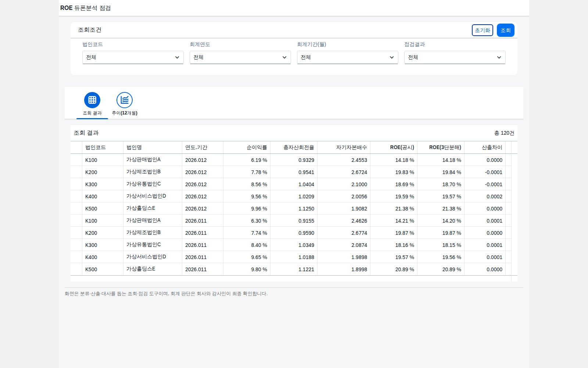The image size is (588, 368).
Task: Open the 법인코드 dropdown
Action: (133, 57)
